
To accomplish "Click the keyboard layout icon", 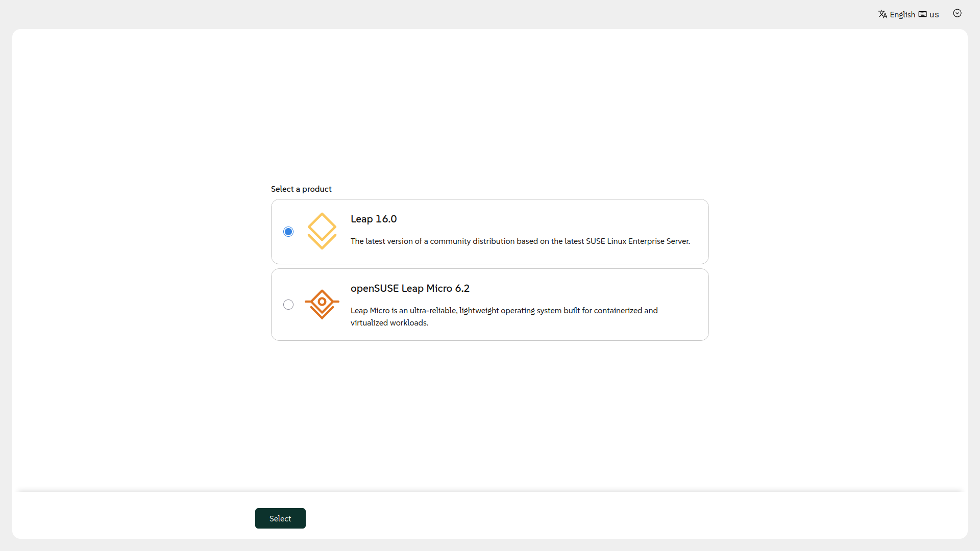I will (922, 14).
